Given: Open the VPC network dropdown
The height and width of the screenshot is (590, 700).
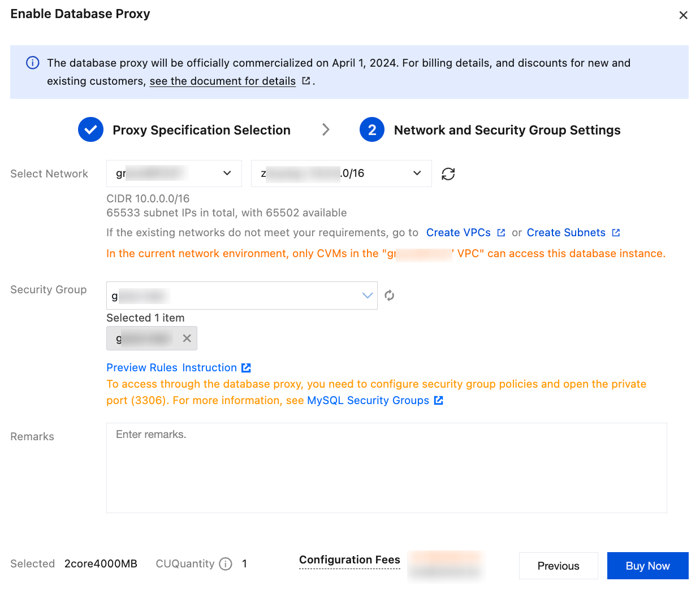Looking at the screenshot, I should tap(174, 173).
